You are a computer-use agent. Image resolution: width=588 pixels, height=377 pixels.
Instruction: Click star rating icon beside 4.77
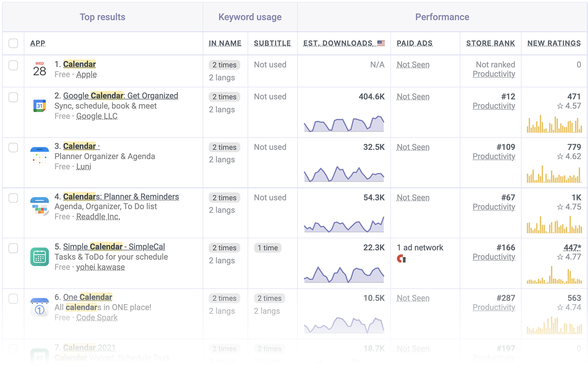pyautogui.click(x=560, y=257)
